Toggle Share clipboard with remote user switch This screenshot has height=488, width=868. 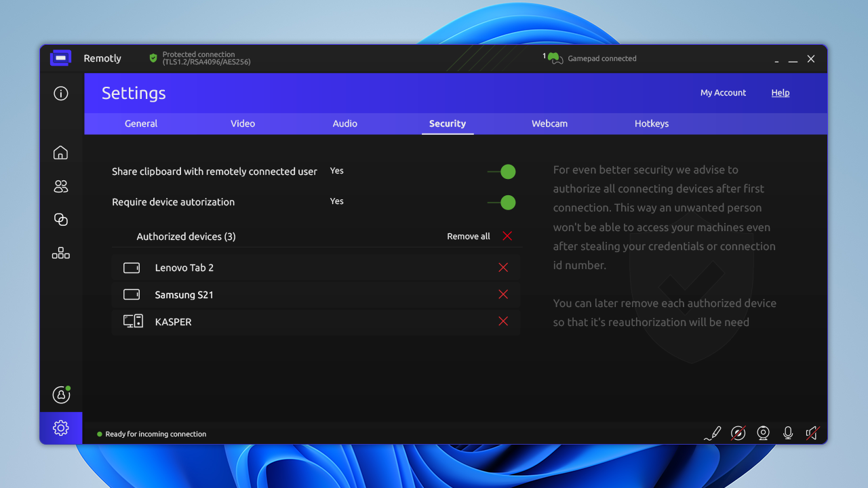(502, 172)
